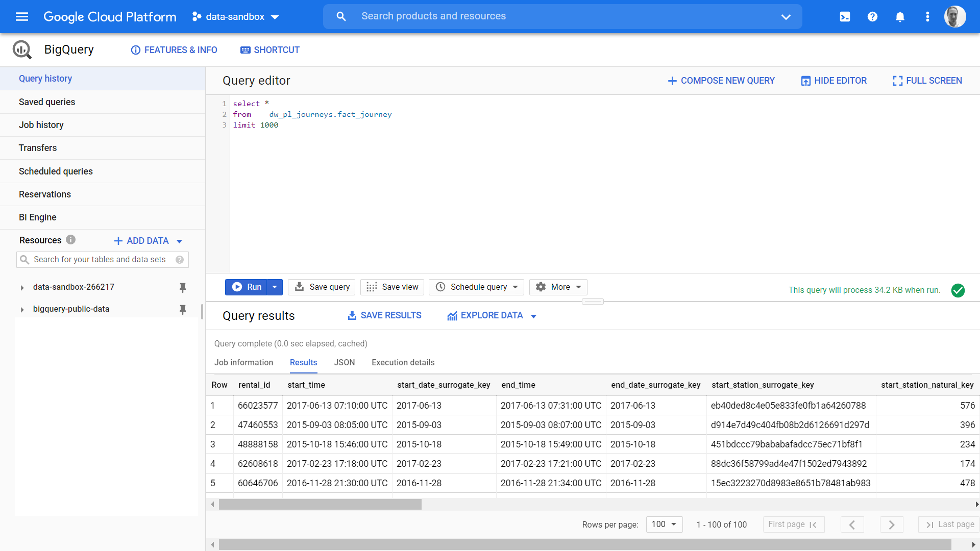Pin the data-sandbox-266217 project
Screen dimensions: 980x551
pyautogui.click(x=182, y=287)
